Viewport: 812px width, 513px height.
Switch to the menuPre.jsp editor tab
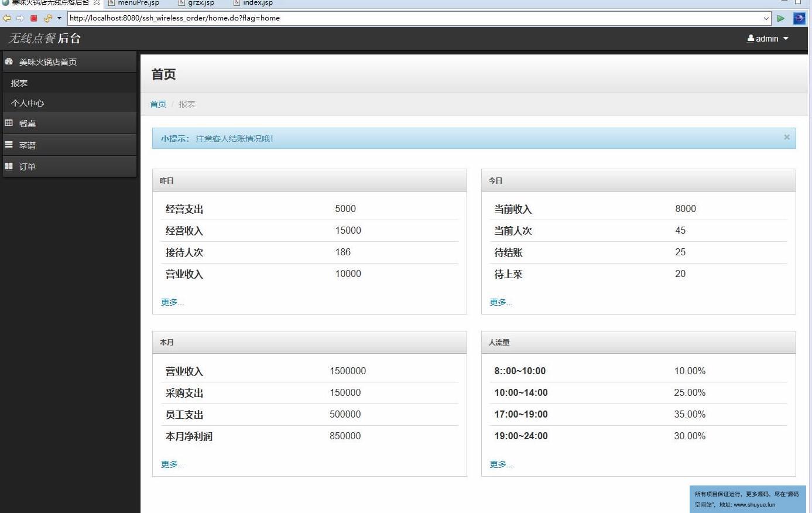(x=134, y=3)
